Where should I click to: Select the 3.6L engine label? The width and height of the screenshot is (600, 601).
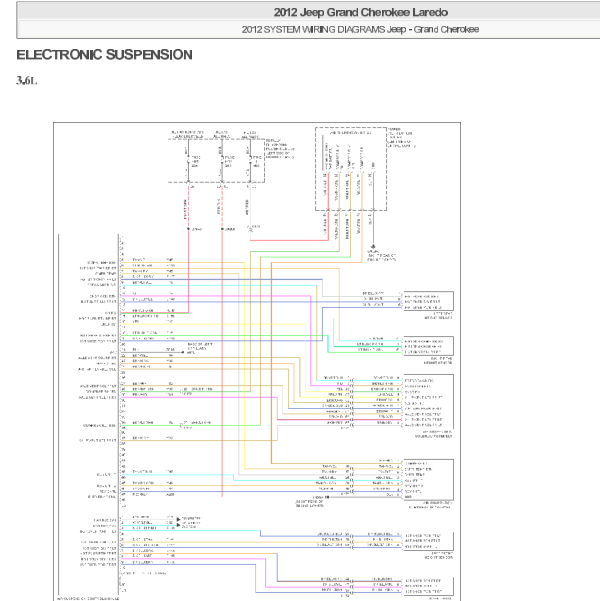pos(27,79)
